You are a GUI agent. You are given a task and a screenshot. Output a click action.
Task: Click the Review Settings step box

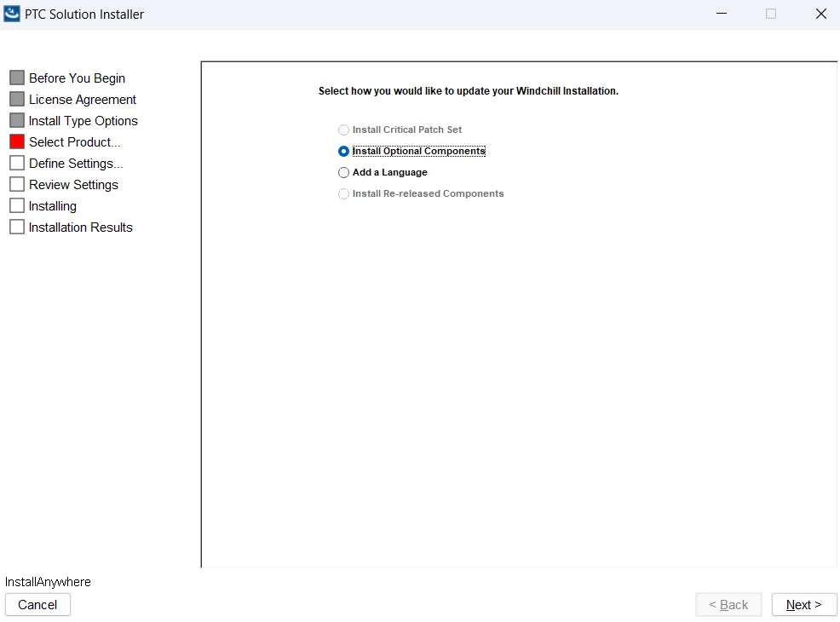(x=17, y=184)
